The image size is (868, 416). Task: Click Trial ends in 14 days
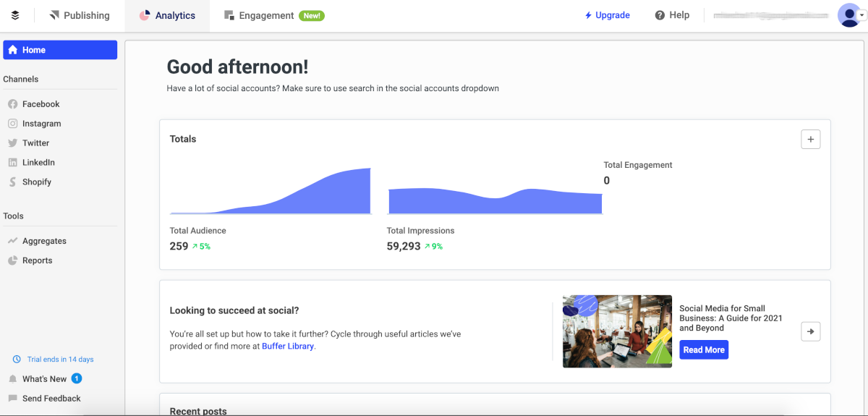tap(61, 360)
